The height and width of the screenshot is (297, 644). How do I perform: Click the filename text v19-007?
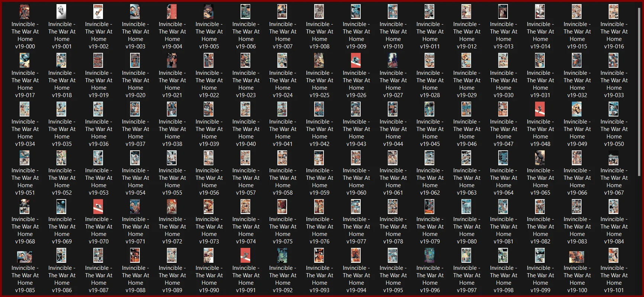click(x=283, y=35)
